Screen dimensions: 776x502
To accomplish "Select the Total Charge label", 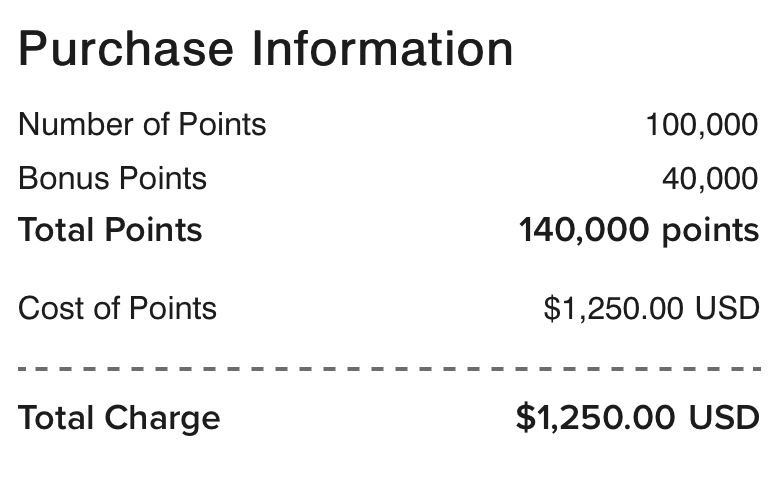I will (x=119, y=417).
